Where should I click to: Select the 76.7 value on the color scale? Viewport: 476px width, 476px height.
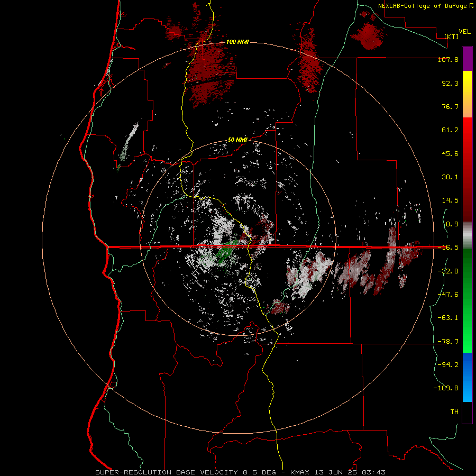point(450,106)
